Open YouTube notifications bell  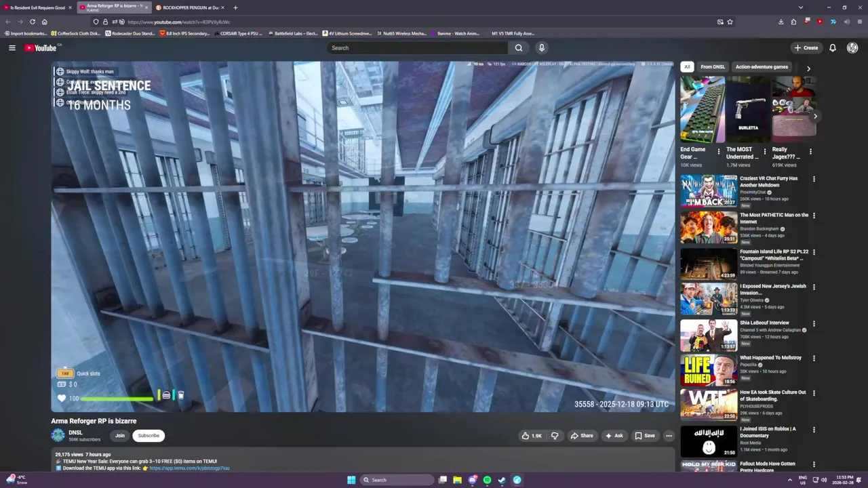(x=832, y=47)
